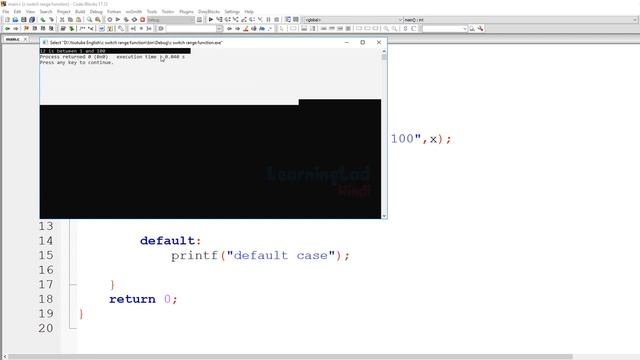Toggle incremental search highlight icon
The width and height of the screenshot is (640, 360).
(x=245, y=29)
